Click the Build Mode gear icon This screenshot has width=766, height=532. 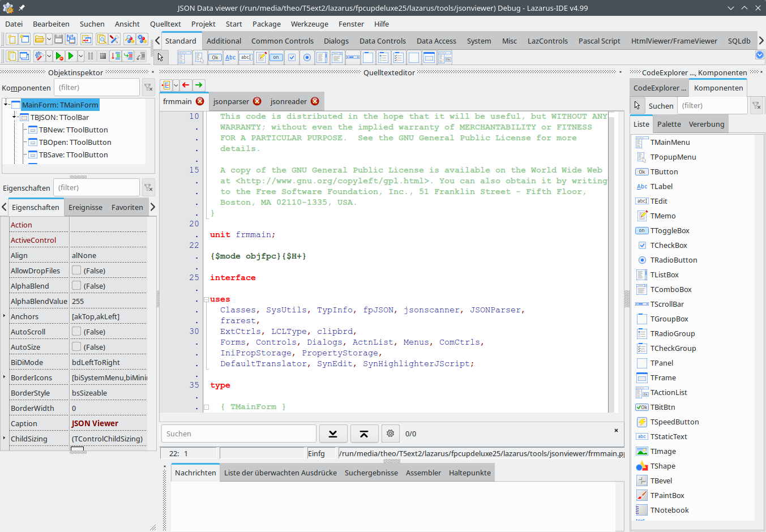pyautogui.click(x=40, y=56)
